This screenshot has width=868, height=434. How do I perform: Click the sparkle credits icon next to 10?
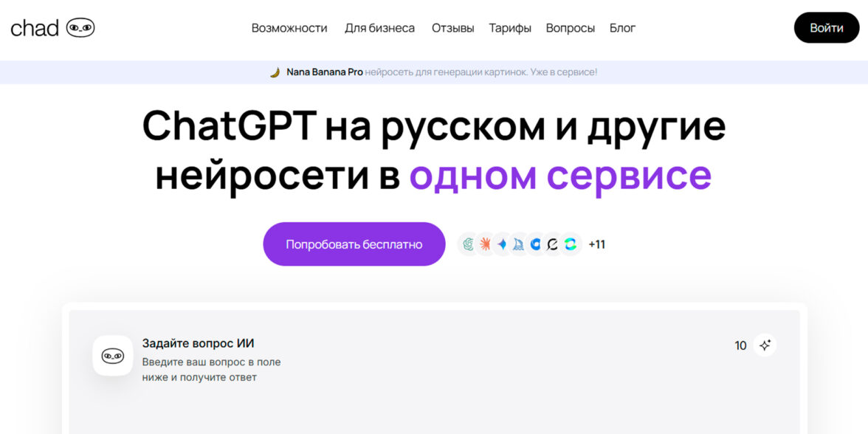pos(765,345)
